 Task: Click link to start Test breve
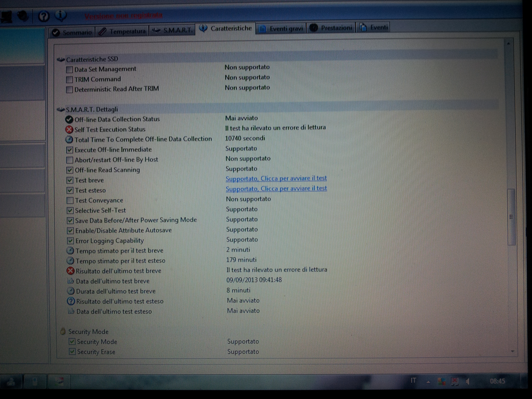(x=276, y=179)
